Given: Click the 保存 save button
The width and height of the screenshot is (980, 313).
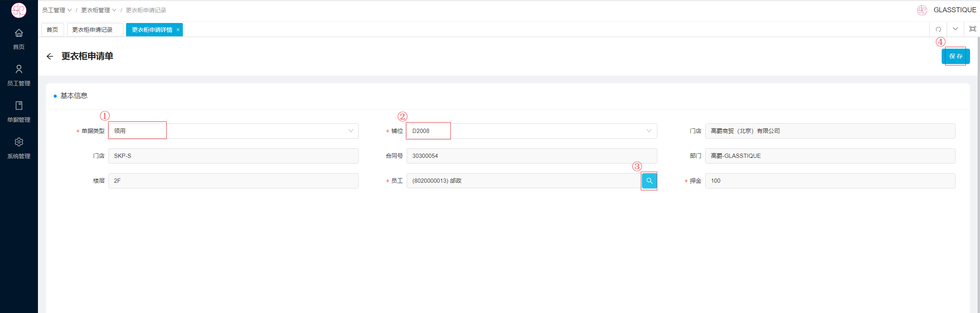Looking at the screenshot, I should pos(955,56).
